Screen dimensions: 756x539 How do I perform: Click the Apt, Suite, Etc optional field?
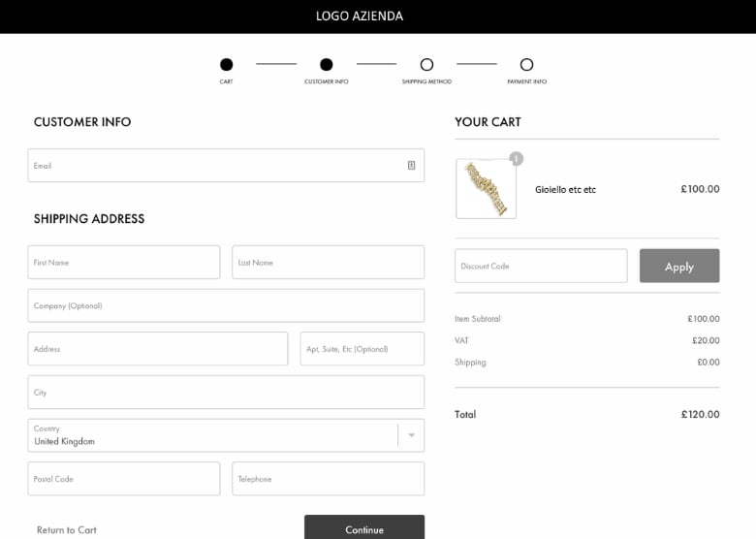coord(362,349)
